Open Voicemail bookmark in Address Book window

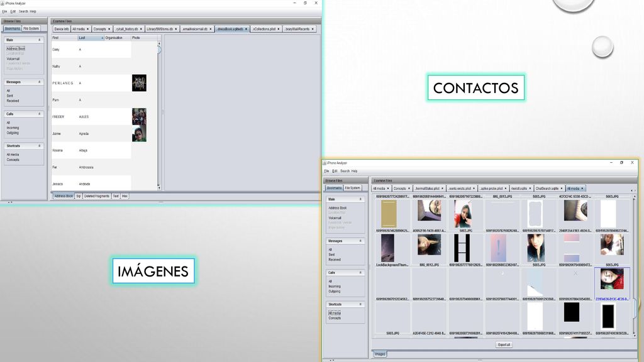point(13,58)
